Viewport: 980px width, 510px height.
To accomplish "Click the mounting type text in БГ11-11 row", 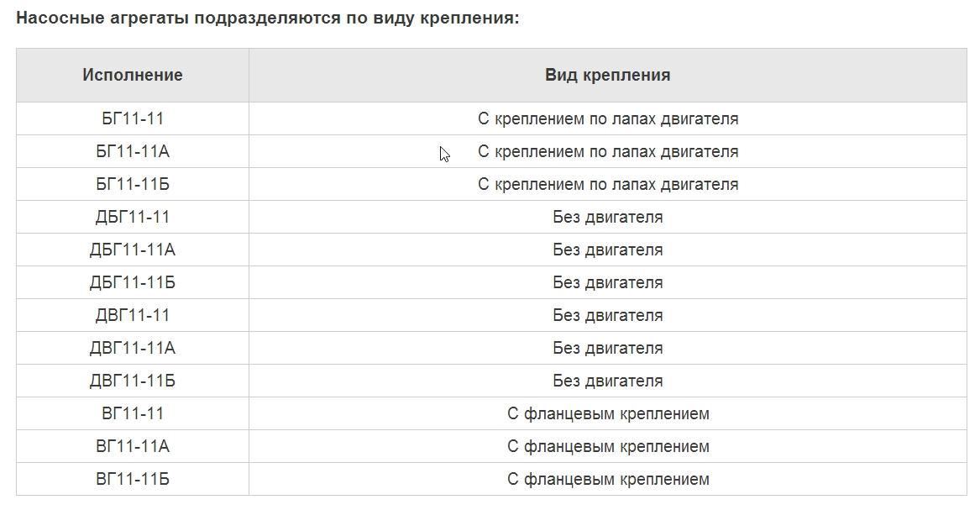I will (608, 118).
